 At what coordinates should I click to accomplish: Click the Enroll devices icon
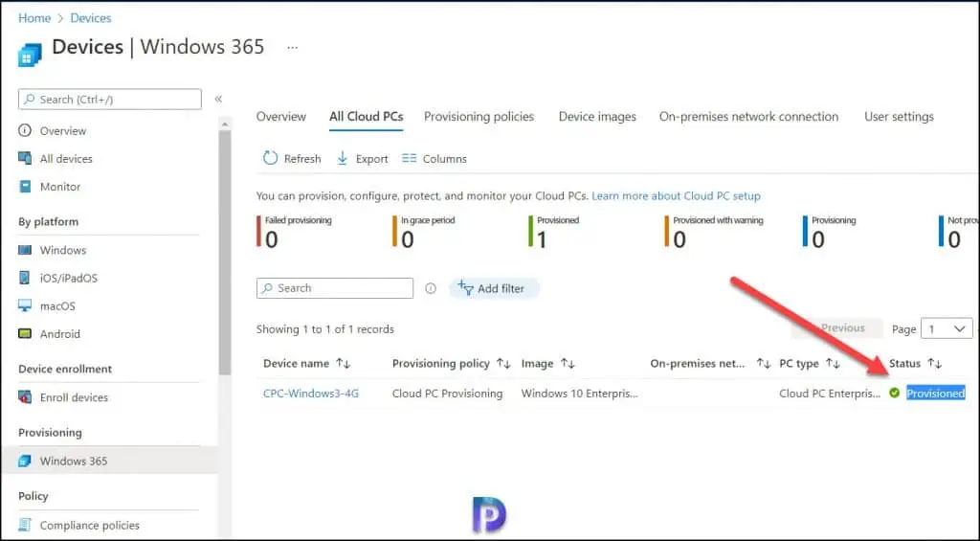pyautogui.click(x=25, y=397)
